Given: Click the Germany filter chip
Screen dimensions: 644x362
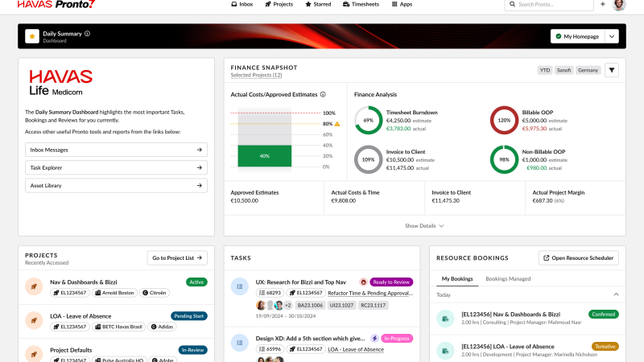Looking at the screenshot, I should [x=588, y=70].
